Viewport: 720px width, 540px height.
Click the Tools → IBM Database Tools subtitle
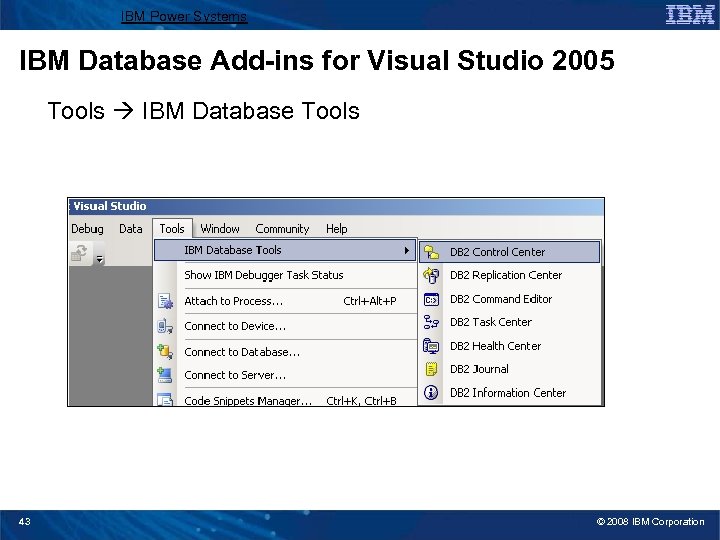point(203,111)
